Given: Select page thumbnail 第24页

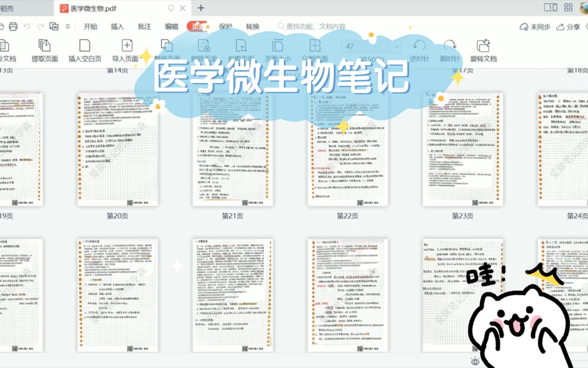Looking at the screenshot, I should point(563,149).
